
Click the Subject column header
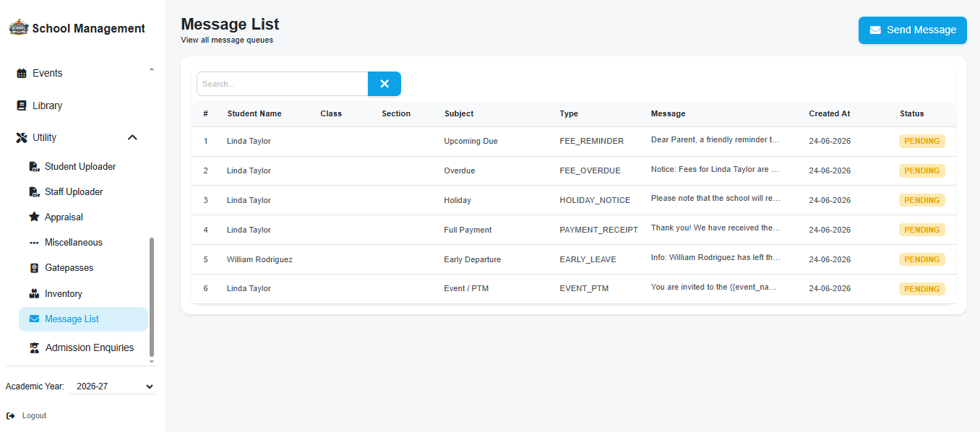pos(459,113)
